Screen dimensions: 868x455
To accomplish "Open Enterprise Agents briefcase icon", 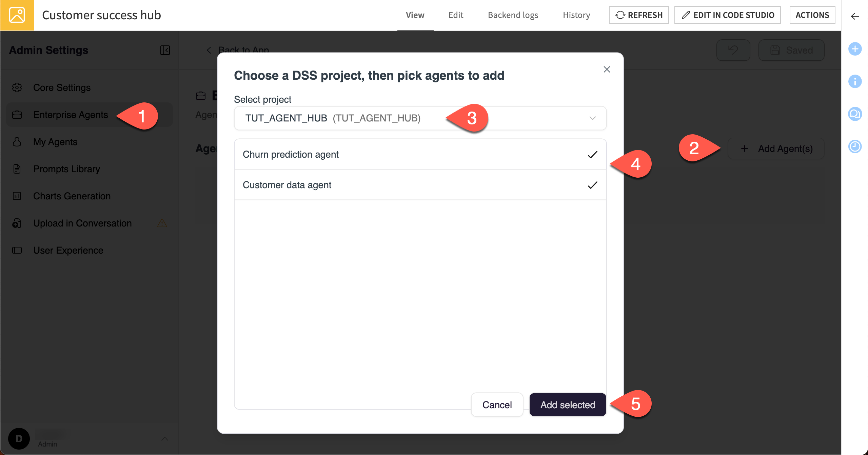I will (x=17, y=115).
